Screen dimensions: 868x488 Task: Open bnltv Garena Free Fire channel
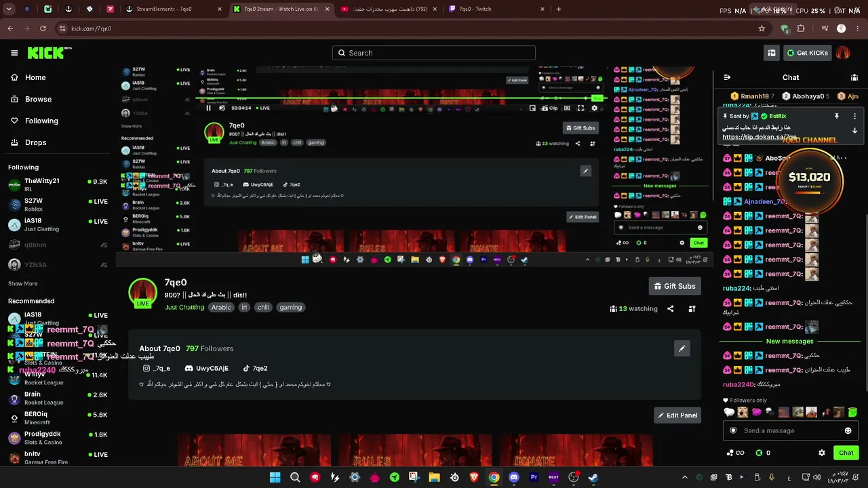tap(58, 457)
